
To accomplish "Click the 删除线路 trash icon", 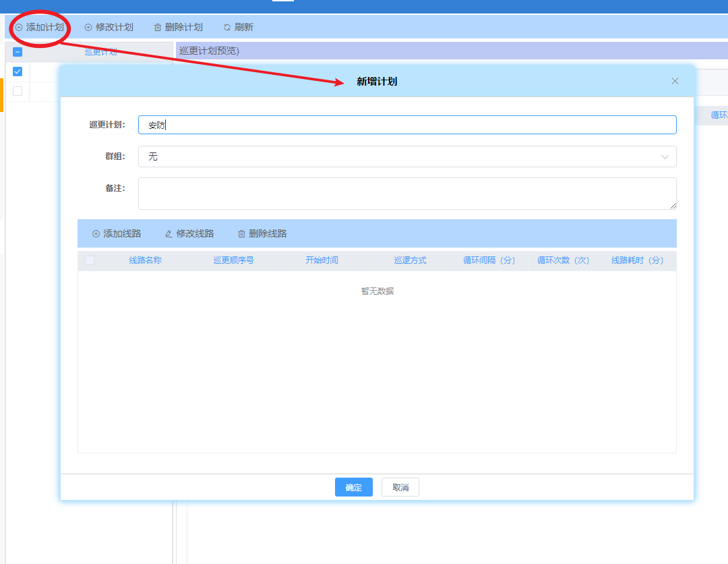I will (x=241, y=234).
